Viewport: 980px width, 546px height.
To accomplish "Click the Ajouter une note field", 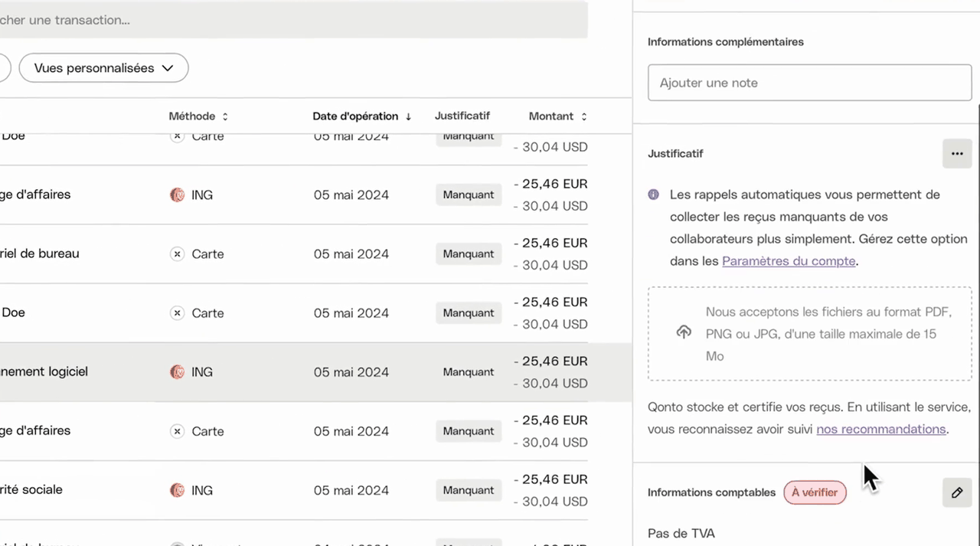I will tap(810, 83).
